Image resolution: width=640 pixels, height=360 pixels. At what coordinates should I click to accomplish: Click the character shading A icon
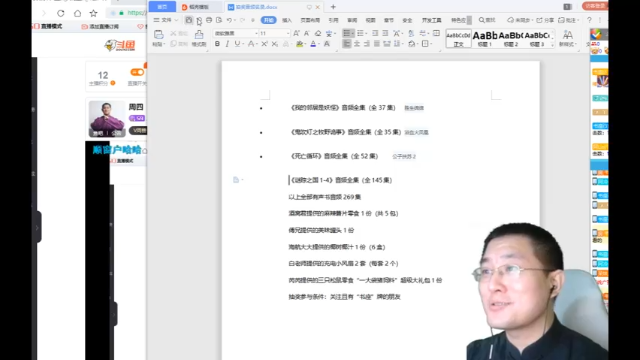pyautogui.click(x=327, y=44)
